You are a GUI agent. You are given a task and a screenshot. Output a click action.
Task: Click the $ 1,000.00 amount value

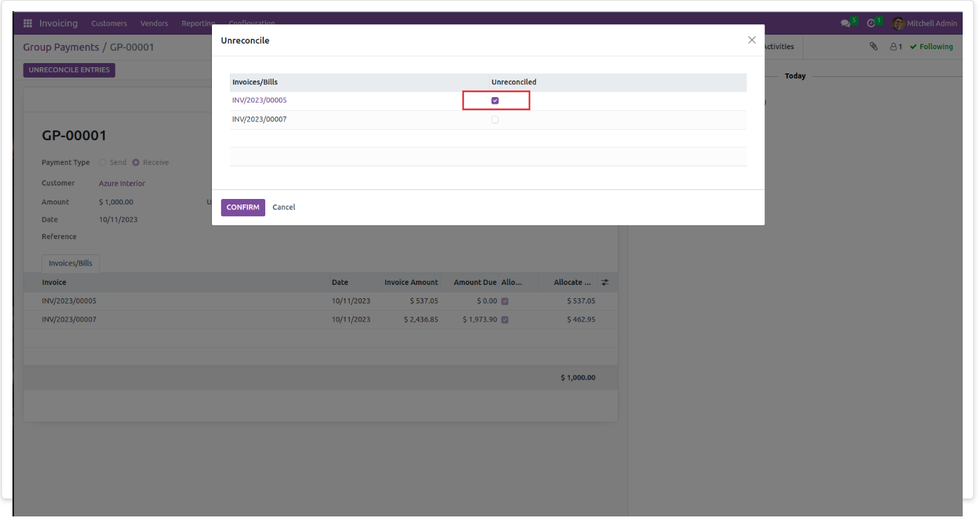116,202
